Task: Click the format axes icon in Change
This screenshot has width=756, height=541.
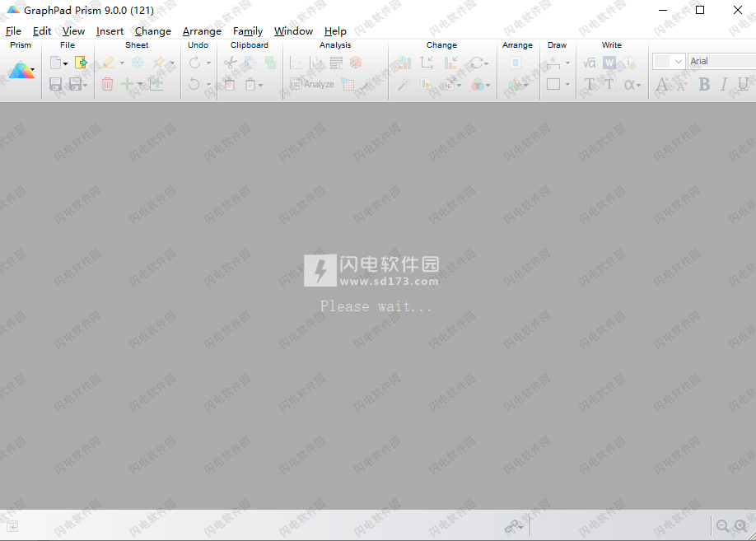Action: [427, 63]
